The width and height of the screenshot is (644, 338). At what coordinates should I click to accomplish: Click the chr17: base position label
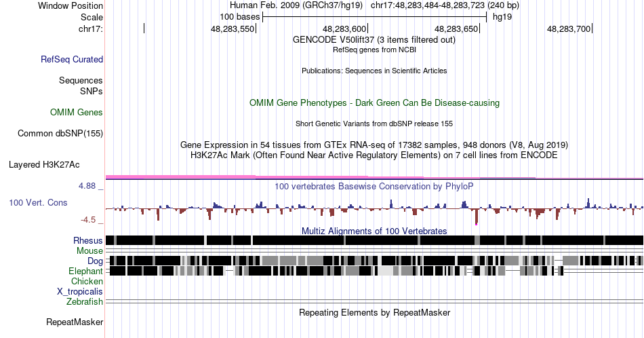pos(91,29)
